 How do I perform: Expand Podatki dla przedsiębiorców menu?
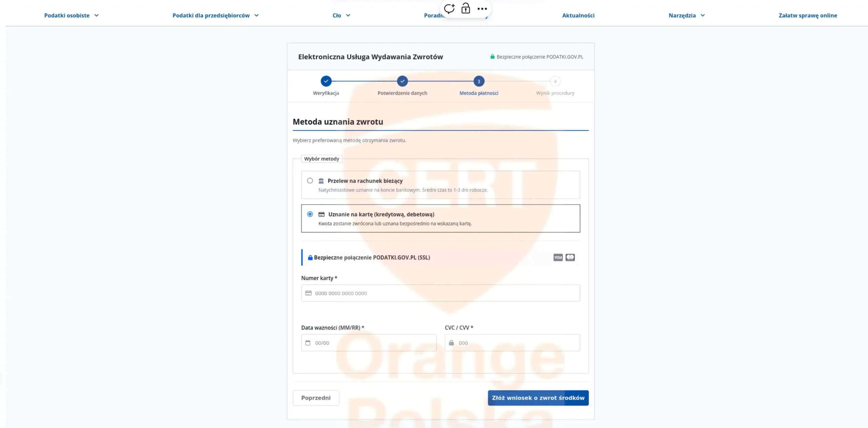pos(216,15)
